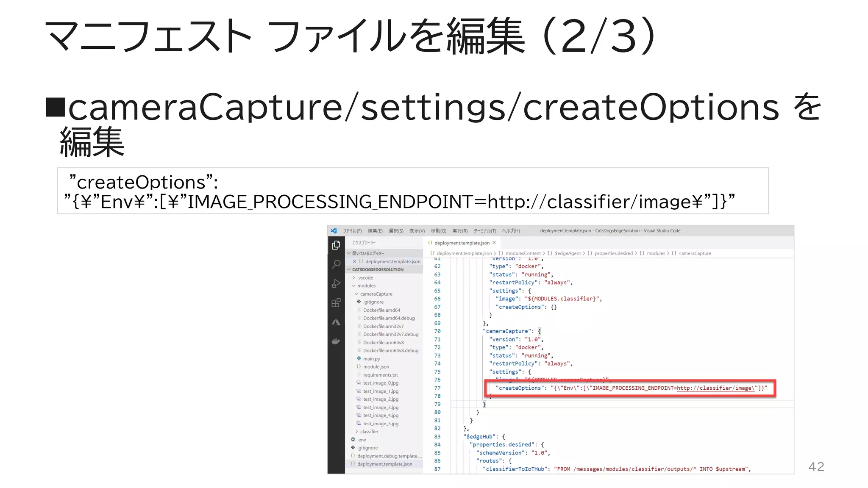Screen dimensions: 868x488
Task: Click the requirements.txt file icon
Action: (x=359, y=375)
